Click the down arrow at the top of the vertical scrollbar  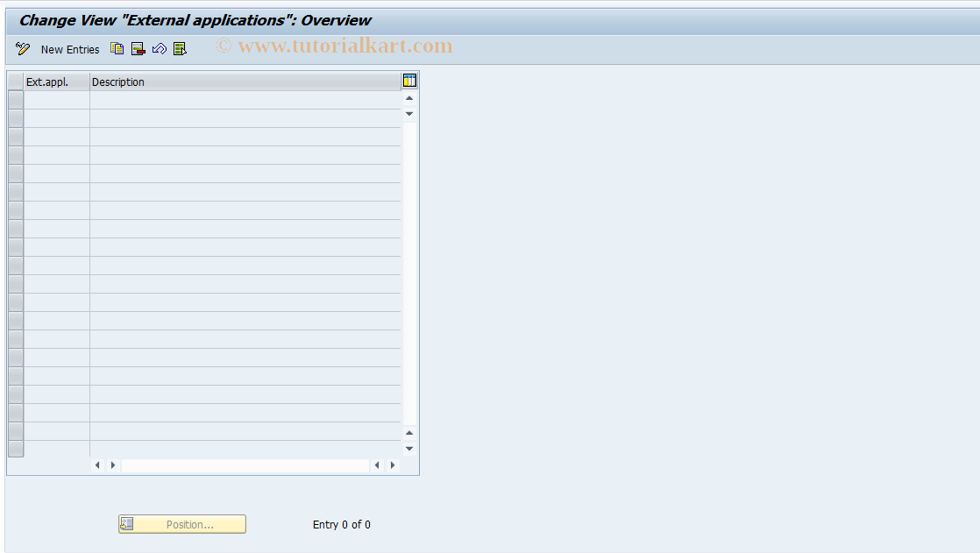(409, 114)
